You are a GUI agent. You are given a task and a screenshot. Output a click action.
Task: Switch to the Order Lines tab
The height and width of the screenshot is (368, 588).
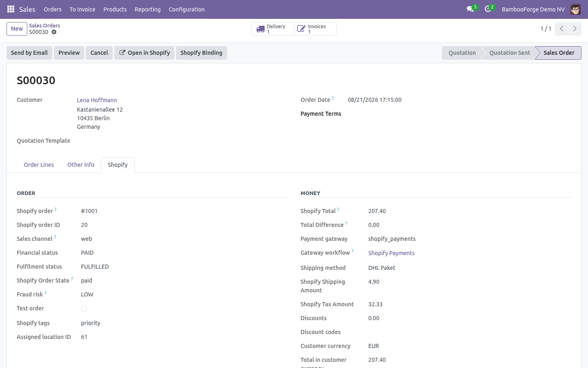39,165
